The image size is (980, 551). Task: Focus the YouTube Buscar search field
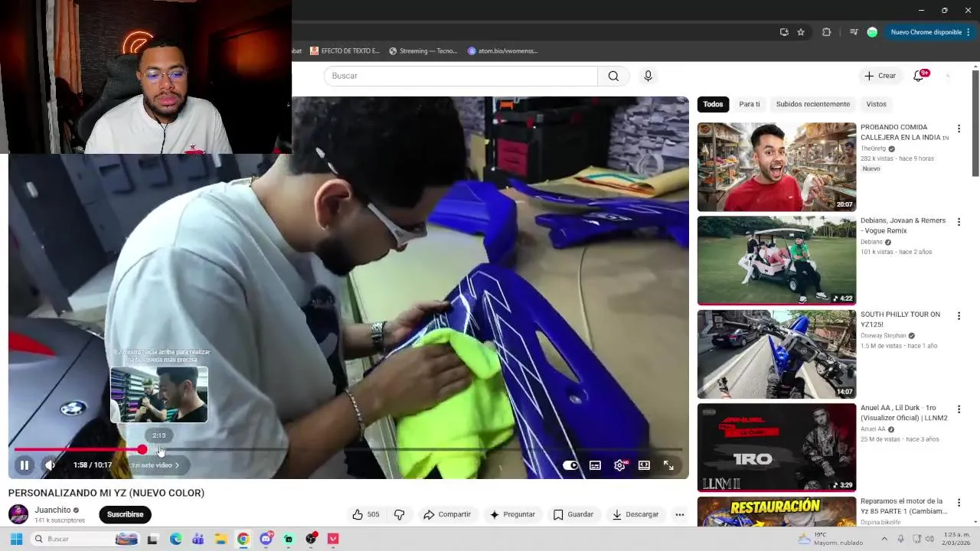461,76
